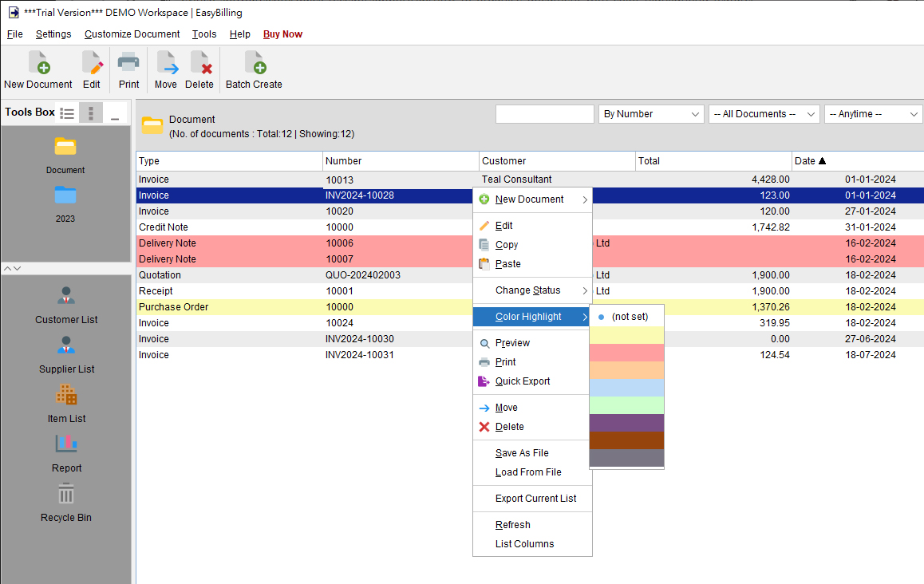Switch Tools Box to vertical dots view
This screenshot has height=584, width=924.
click(x=91, y=113)
